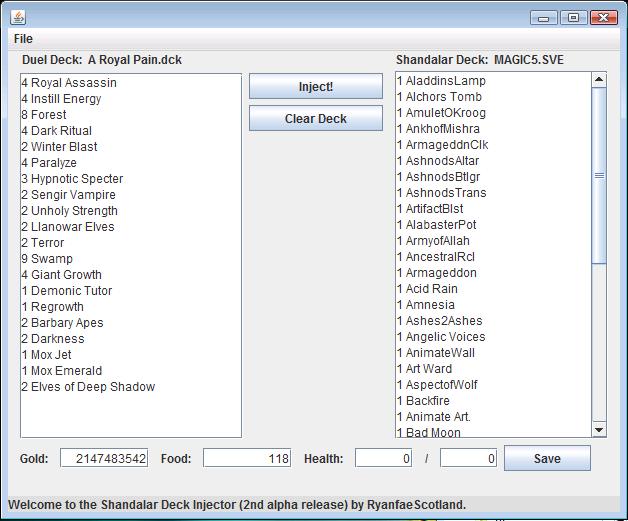Screen dimensions: 628x521
Task: Select '1 AladdinsLamp' in Shandalar Deck
Action: point(493,81)
